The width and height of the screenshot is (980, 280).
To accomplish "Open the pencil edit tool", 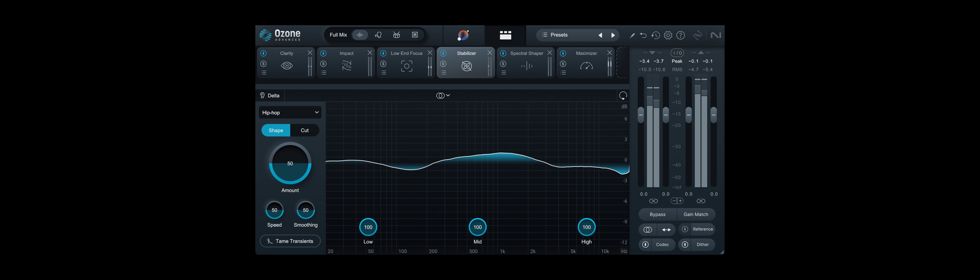I will click(632, 35).
